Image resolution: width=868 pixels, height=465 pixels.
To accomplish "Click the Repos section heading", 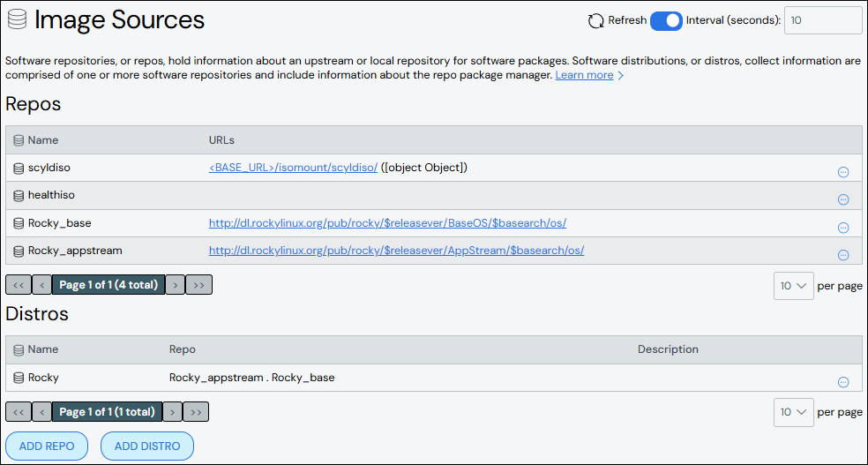I will click(34, 104).
